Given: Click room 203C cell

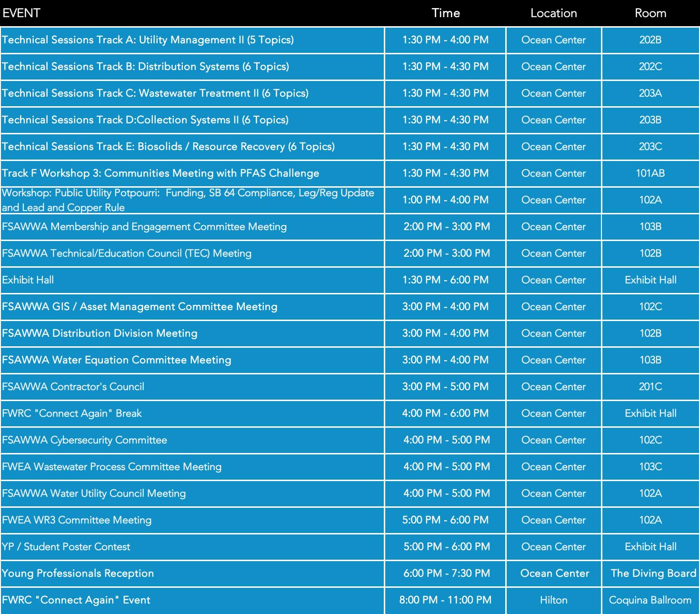Looking at the screenshot, I should click(650, 147).
